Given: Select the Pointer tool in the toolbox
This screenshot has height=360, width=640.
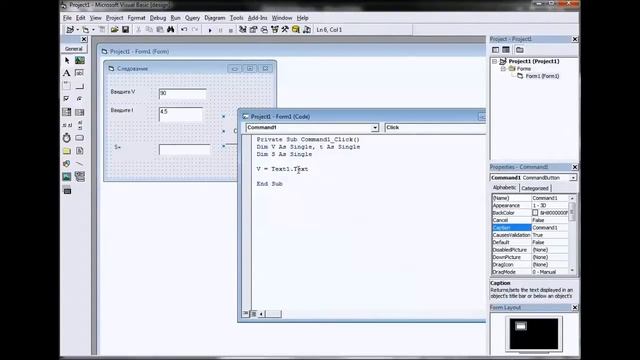Looking at the screenshot, I should 67,60.
